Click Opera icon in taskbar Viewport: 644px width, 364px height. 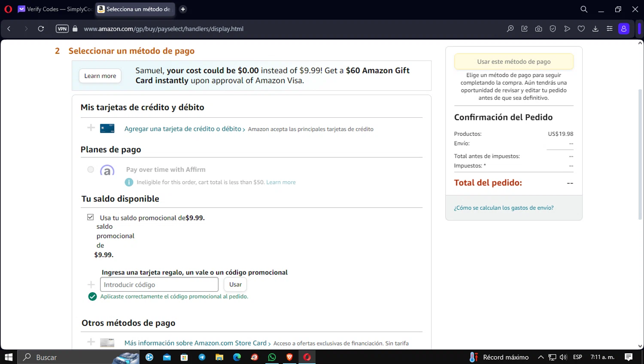pyautogui.click(x=307, y=357)
